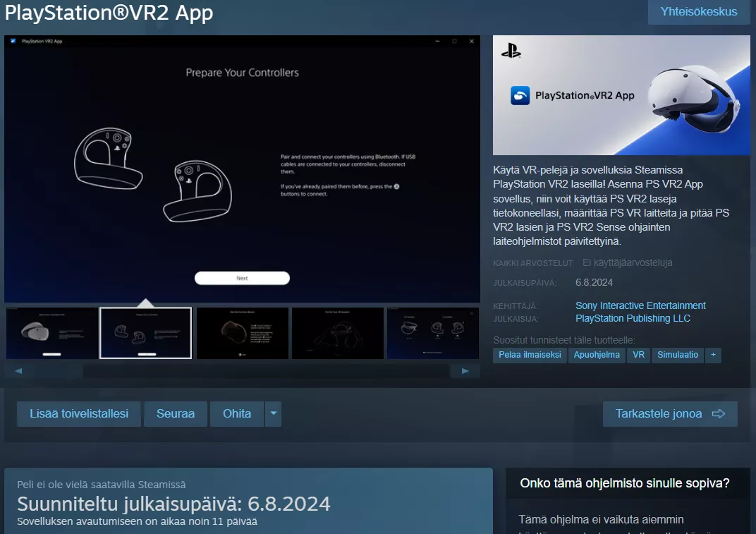Click the main Prepare Your Controllers screenshot
Image resolution: width=756 pixels, height=534 pixels.
tap(242, 169)
